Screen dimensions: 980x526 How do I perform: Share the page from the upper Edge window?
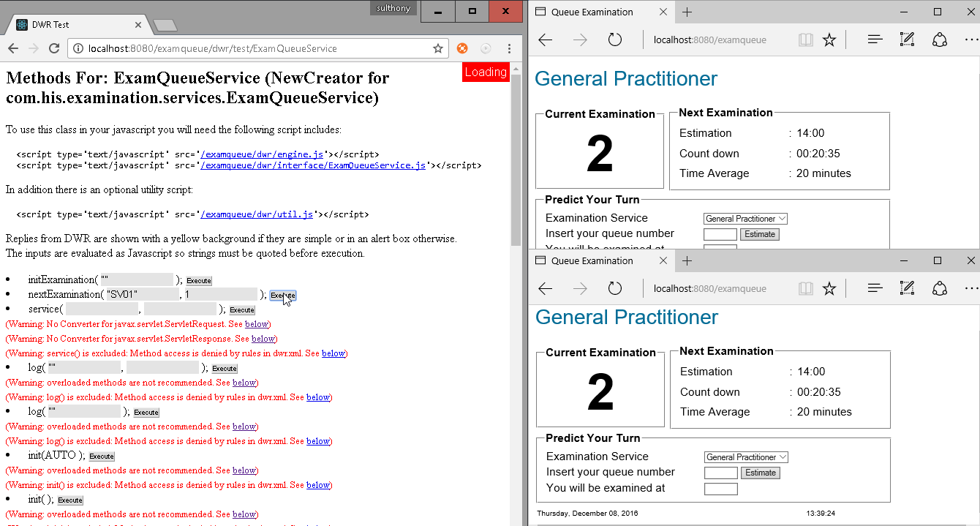(940, 40)
